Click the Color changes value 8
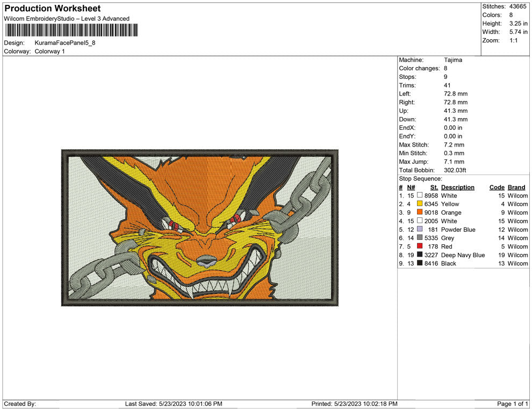Image resolution: width=532 pixels, height=409 pixels. [x=445, y=68]
